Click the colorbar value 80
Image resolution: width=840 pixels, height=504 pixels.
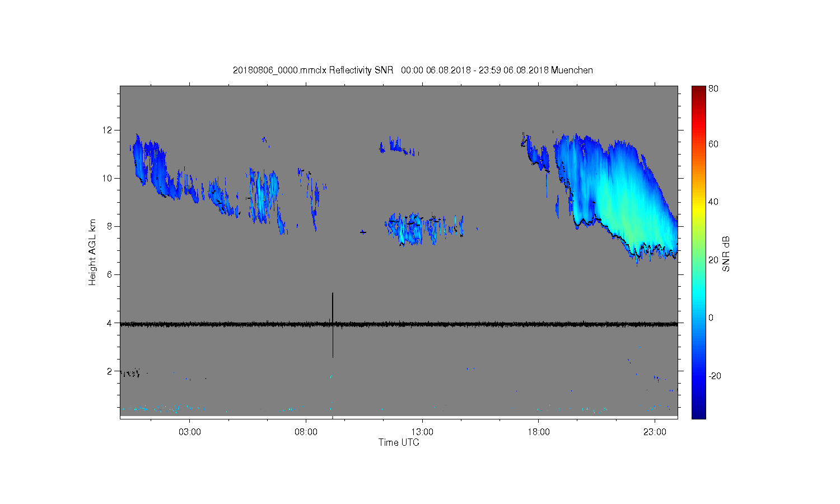[713, 88]
